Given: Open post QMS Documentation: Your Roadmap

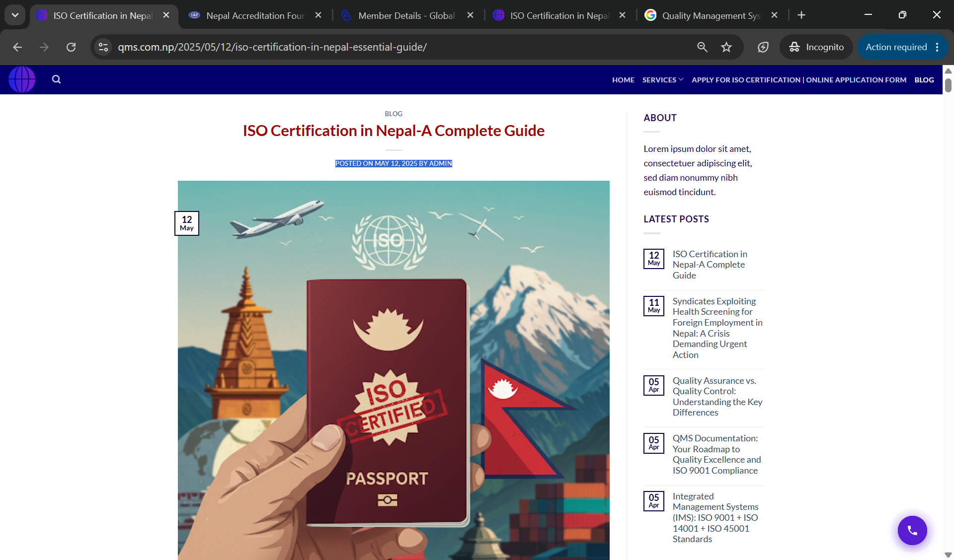Looking at the screenshot, I should tap(717, 454).
